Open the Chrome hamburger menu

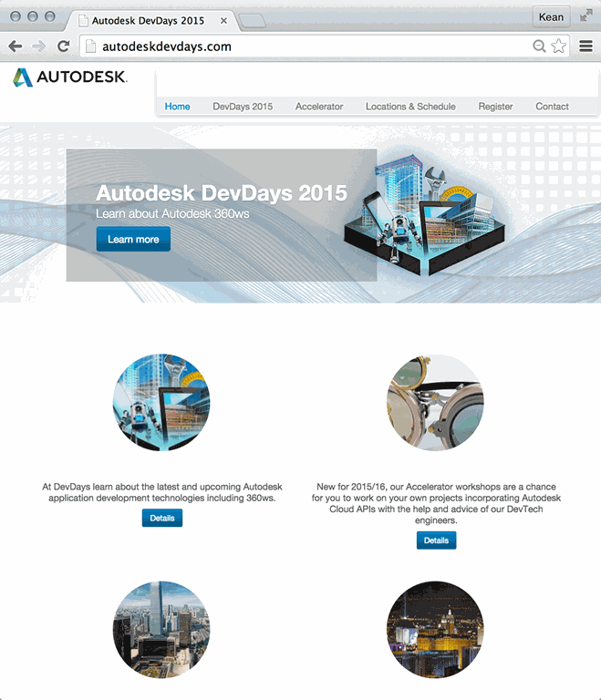585,46
